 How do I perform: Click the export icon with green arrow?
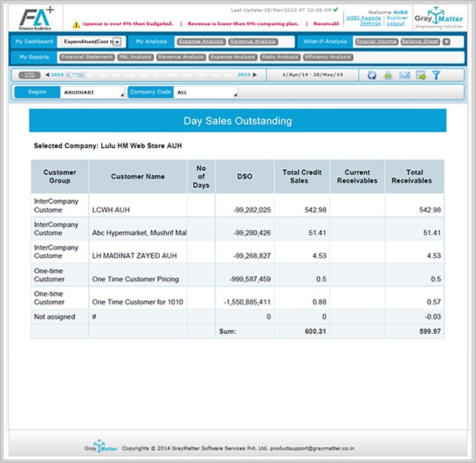pos(421,75)
